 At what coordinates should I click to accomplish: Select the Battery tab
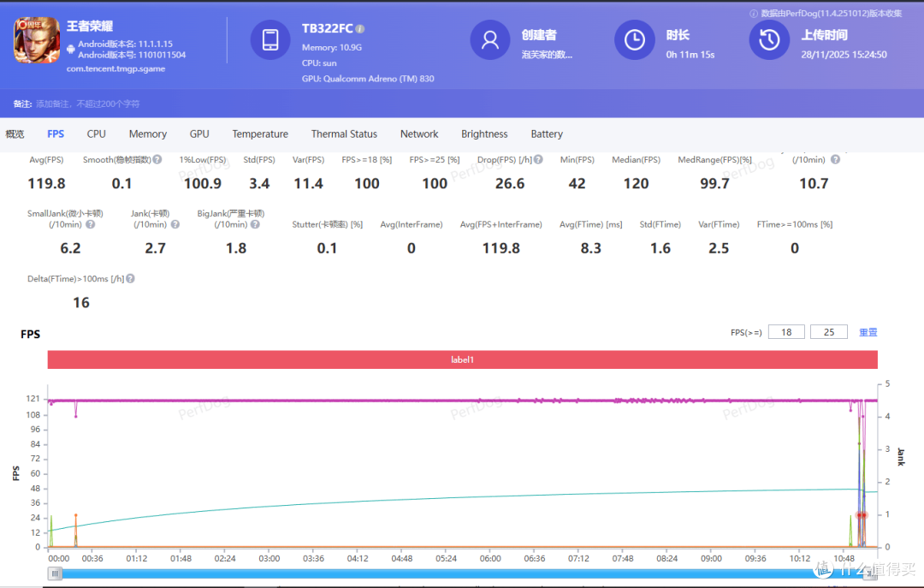pos(546,134)
